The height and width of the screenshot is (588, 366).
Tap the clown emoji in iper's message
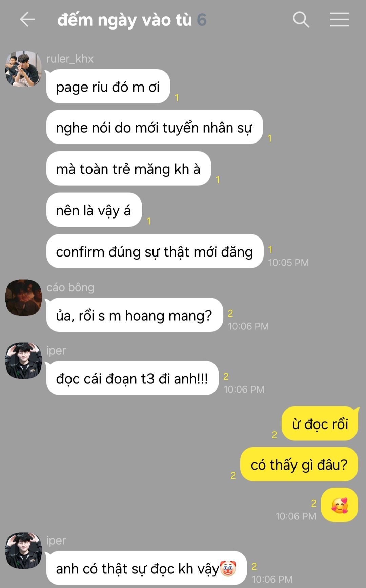point(228,569)
